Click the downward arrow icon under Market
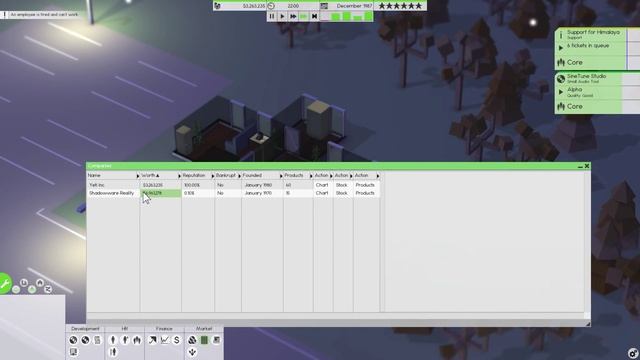The height and width of the screenshot is (360, 640). pos(192,352)
